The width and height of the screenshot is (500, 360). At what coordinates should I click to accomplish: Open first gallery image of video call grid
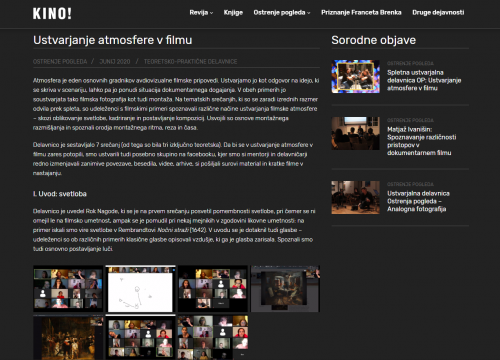click(x=68, y=289)
